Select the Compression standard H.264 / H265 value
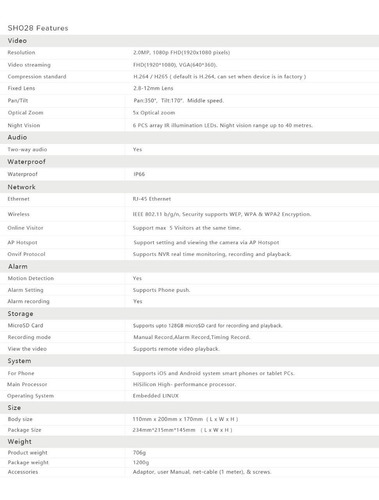 click(x=220, y=77)
